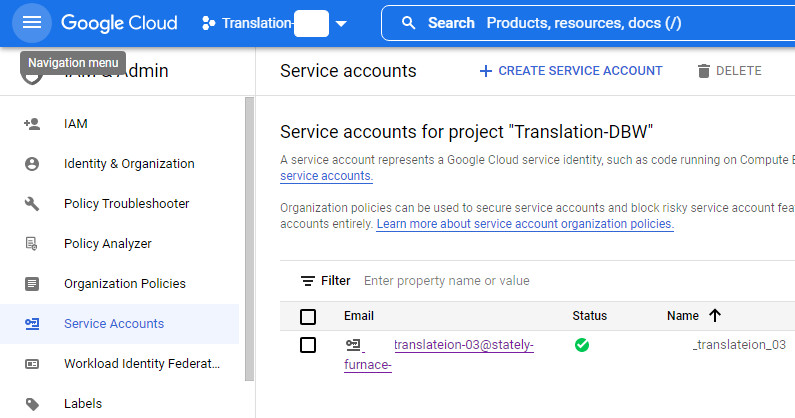Screen dimensions: 795x418
Task: Click the DELETE button label
Action: click(x=738, y=71)
